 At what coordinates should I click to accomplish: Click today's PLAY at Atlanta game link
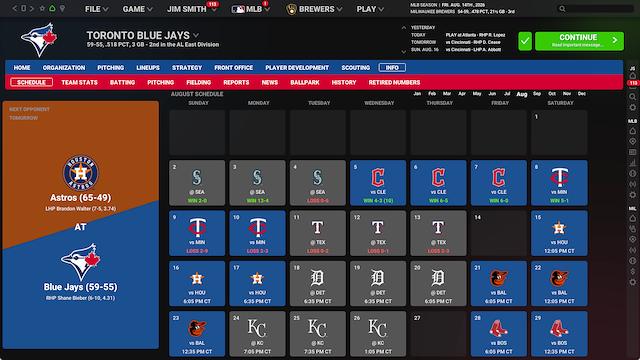click(476, 35)
